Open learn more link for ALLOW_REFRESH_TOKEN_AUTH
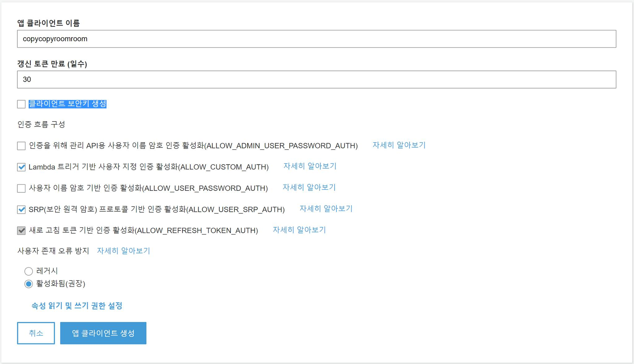 click(299, 230)
